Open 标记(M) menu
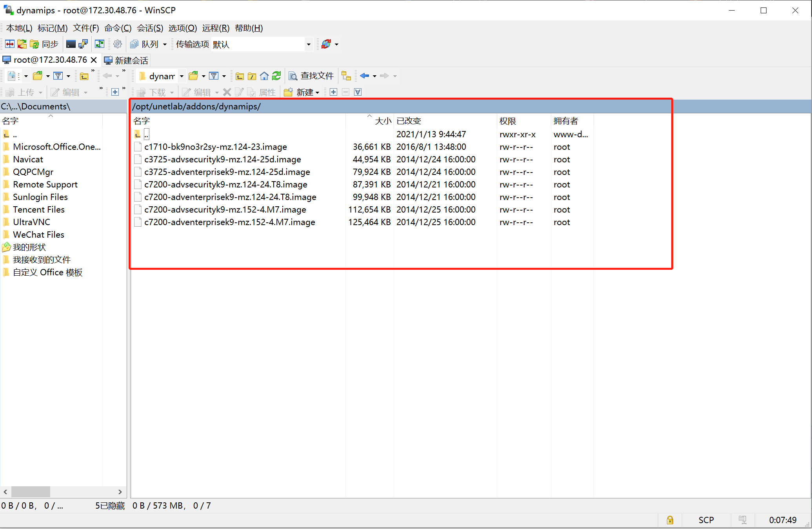The width and height of the screenshot is (812, 529). pyautogui.click(x=53, y=28)
